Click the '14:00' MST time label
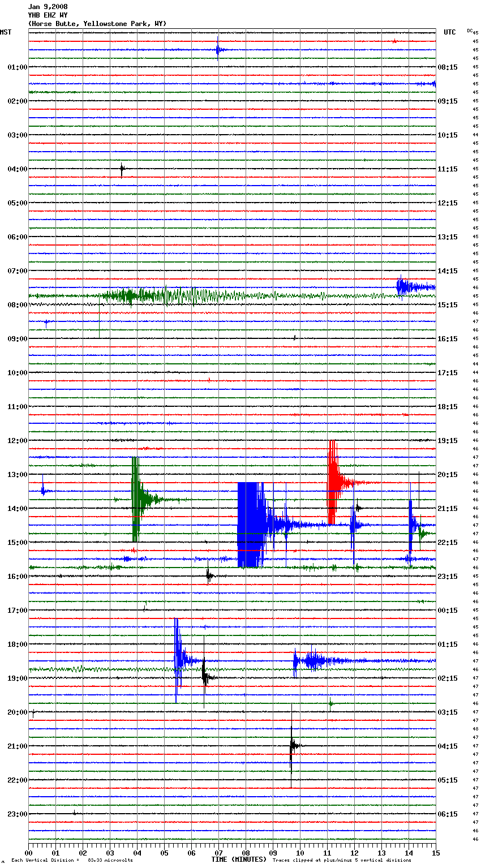This screenshot has height=868, width=481. [x=18, y=508]
